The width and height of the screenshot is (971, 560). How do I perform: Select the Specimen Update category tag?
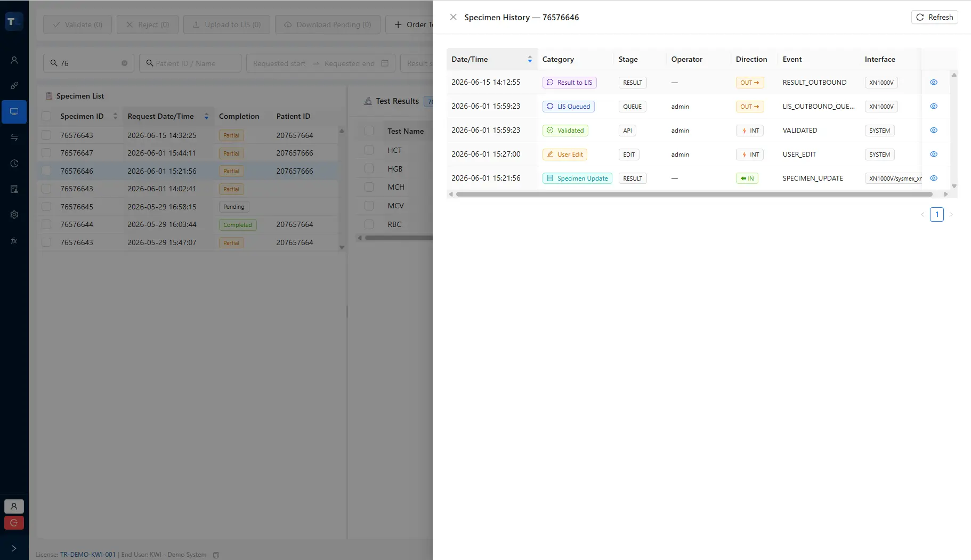577,178
